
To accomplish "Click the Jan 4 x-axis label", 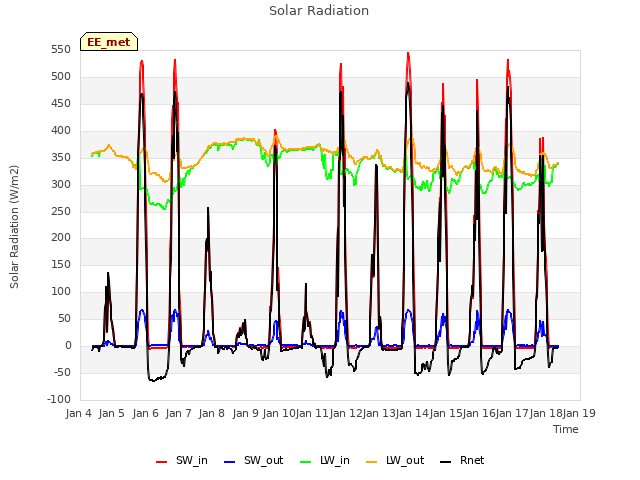I will click(78, 413).
